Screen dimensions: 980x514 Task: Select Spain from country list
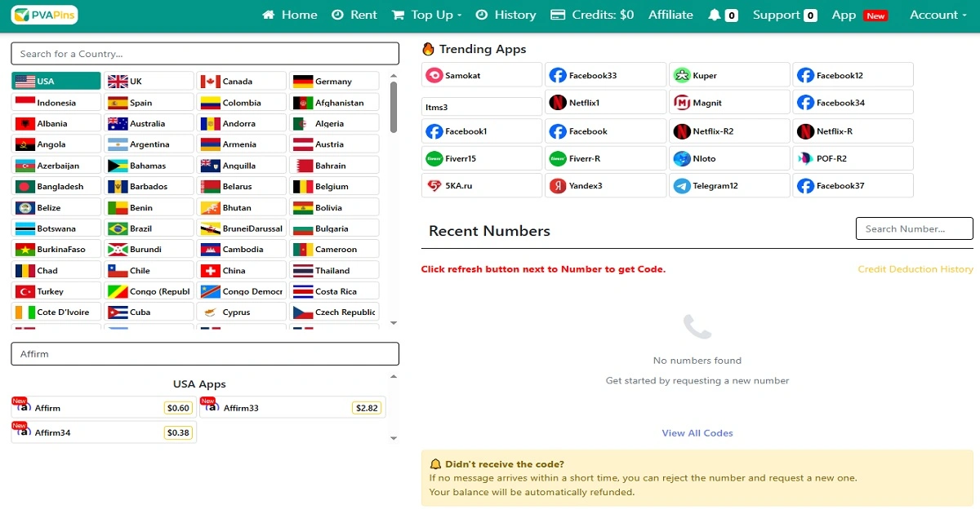pyautogui.click(x=149, y=102)
